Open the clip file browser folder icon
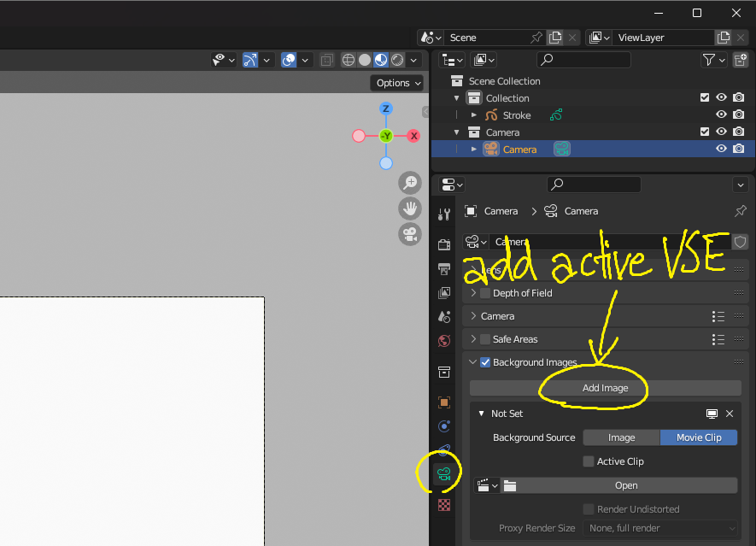Viewport: 756px width, 546px height. 510,485
